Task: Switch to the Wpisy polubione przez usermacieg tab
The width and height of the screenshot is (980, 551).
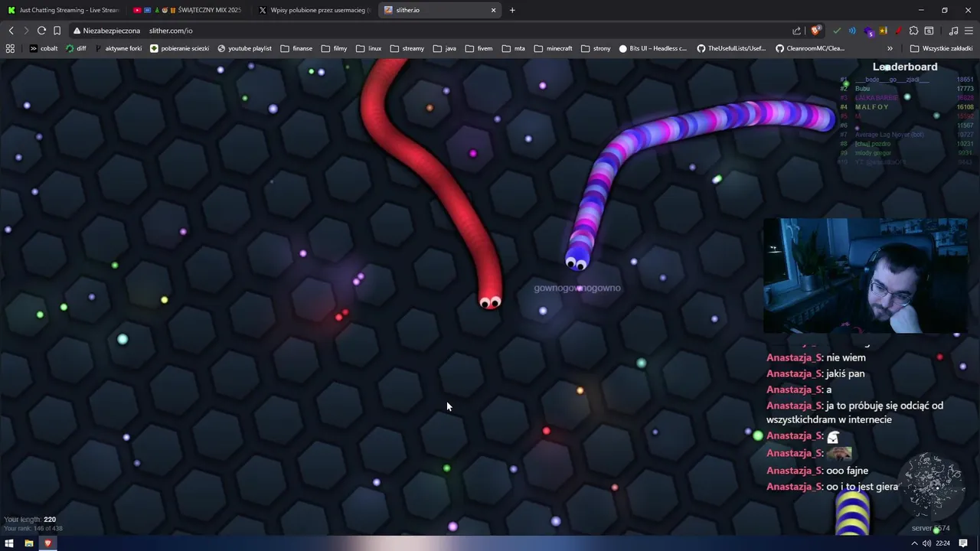Action: coord(314,10)
